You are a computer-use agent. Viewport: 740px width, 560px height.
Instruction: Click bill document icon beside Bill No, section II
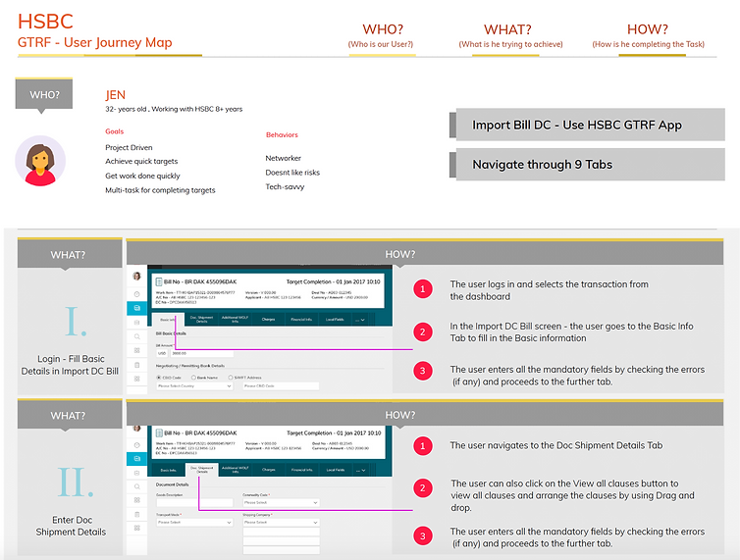point(160,433)
